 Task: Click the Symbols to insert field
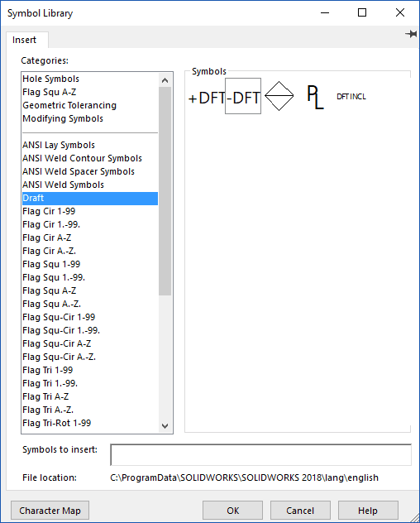[x=261, y=454]
